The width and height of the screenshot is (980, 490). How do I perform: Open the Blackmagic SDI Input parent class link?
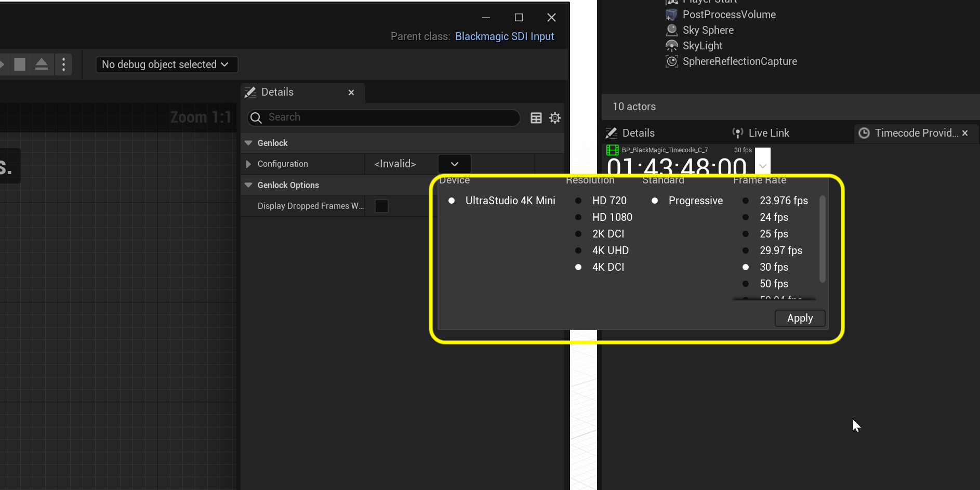point(505,36)
